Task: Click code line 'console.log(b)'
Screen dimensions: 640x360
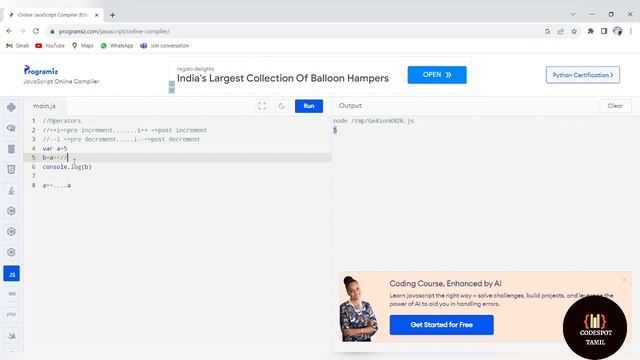Action: coord(67,167)
